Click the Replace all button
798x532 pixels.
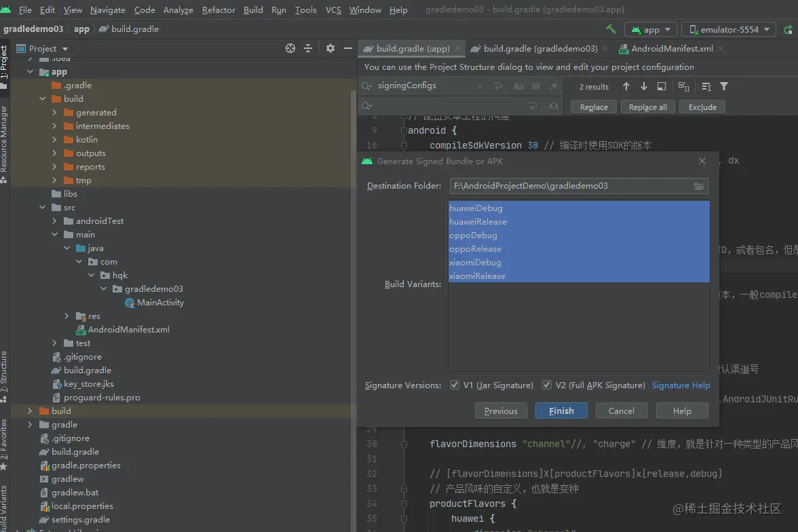coord(647,107)
